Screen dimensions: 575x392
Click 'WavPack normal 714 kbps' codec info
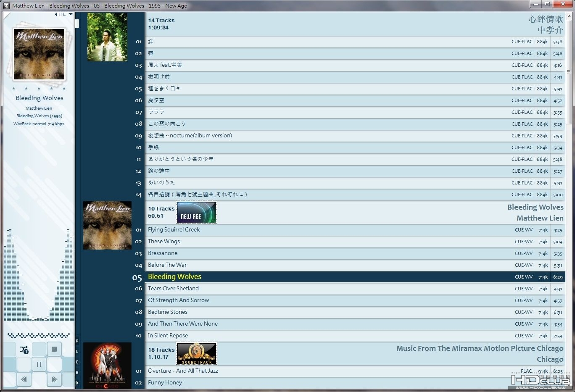[39, 124]
